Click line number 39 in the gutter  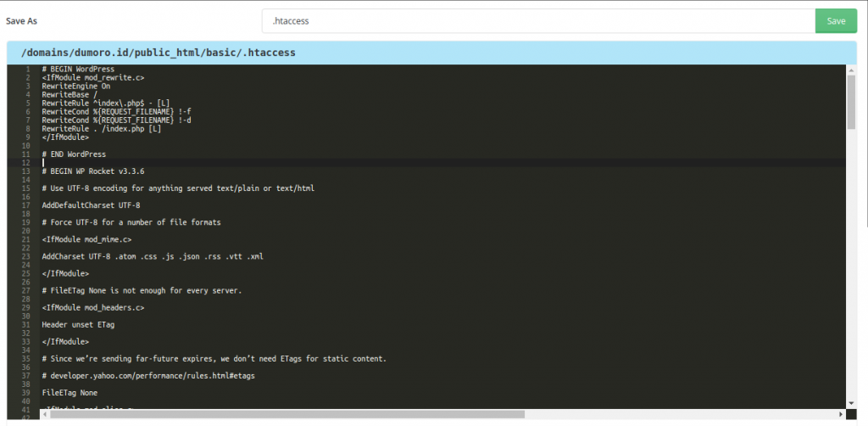pyautogui.click(x=26, y=393)
